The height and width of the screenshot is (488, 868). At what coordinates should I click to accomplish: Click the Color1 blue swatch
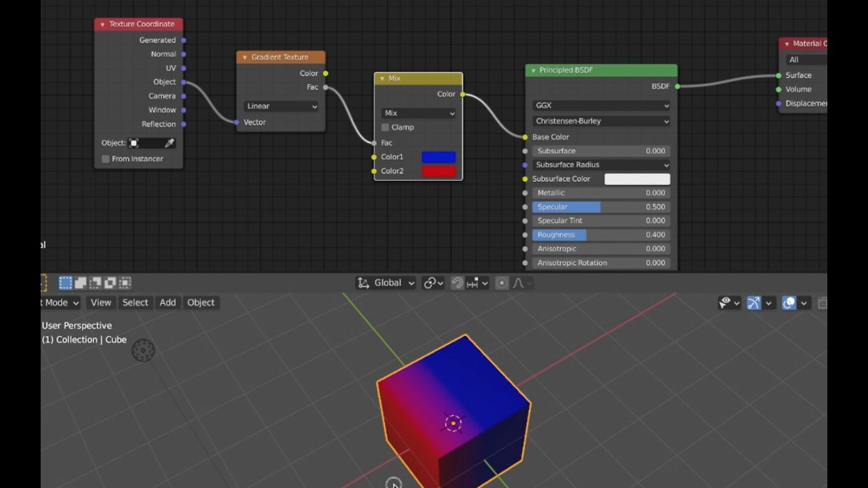click(439, 157)
